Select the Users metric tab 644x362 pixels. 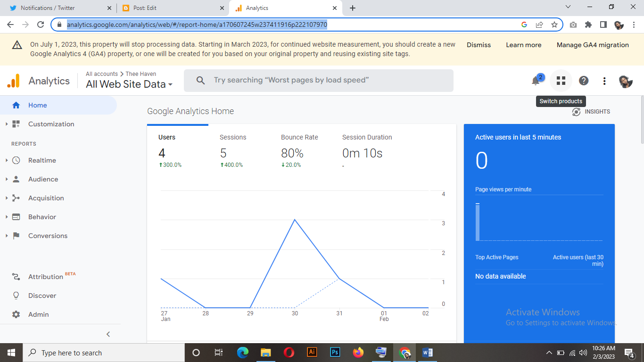coord(178,151)
